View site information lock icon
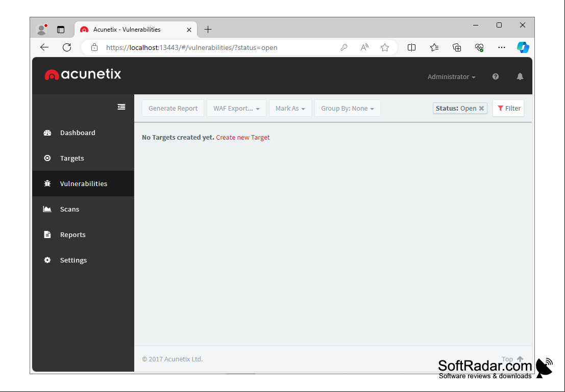Viewport: 565px width, 392px height. [94, 47]
